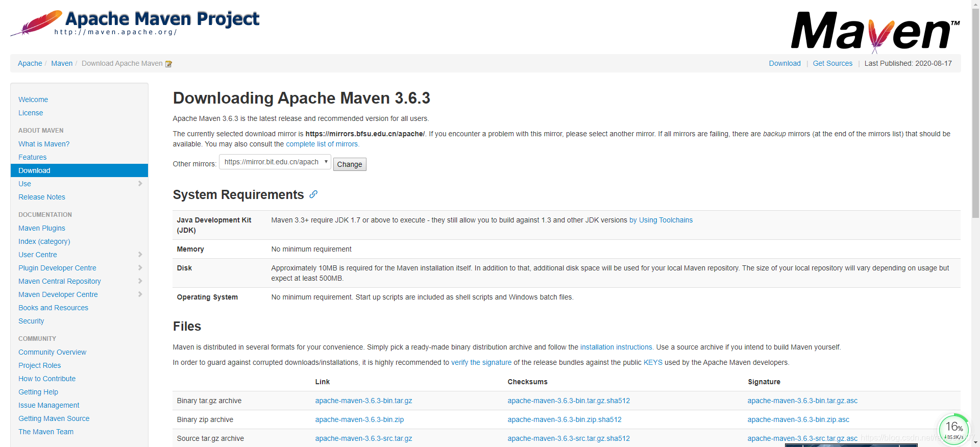Click the Last Published: 2020-08-17 text
This screenshot has height=447, width=980.
pyautogui.click(x=908, y=63)
